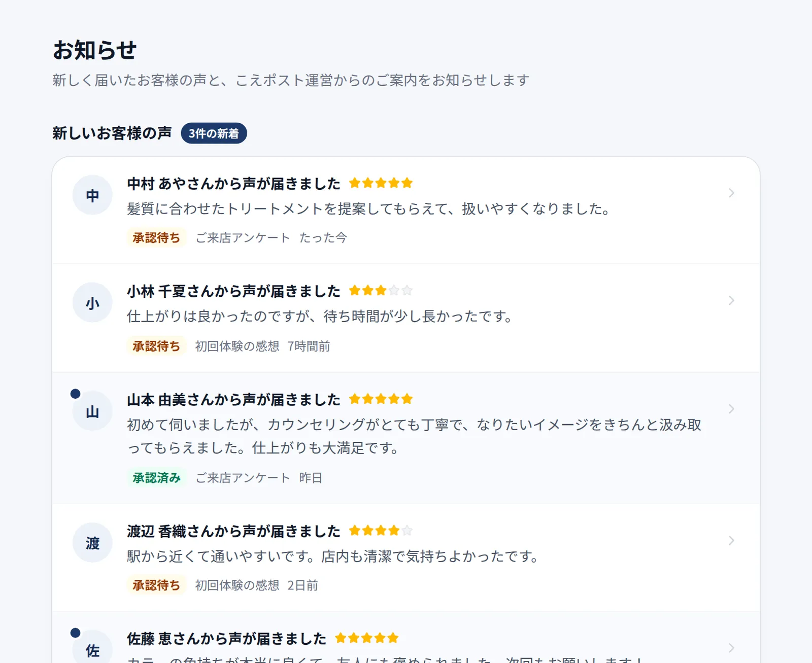Open 渡辺 香織's review via chevron arrow
Image resolution: width=812 pixels, height=663 pixels.
[x=731, y=540]
